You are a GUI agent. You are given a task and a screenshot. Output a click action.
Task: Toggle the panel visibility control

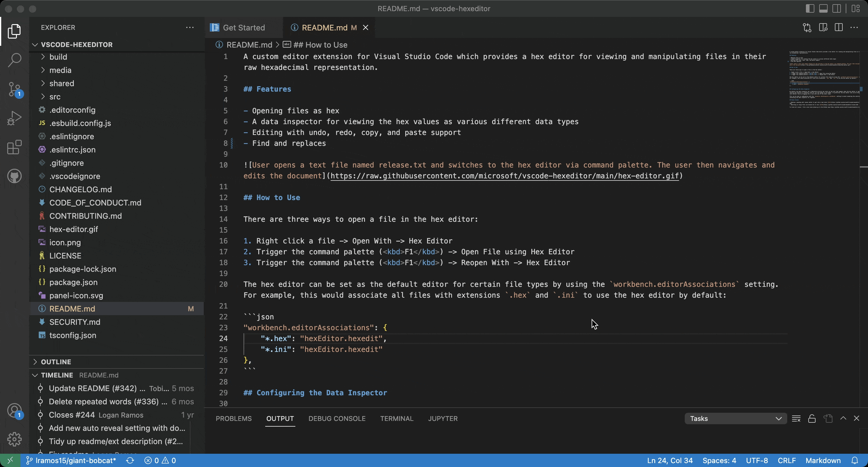click(823, 8)
